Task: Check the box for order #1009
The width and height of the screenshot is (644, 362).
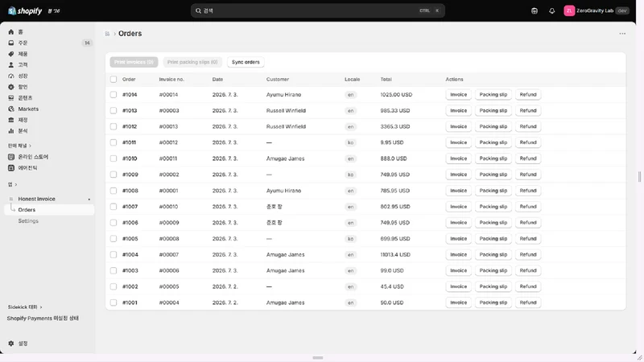Action: (x=114, y=175)
